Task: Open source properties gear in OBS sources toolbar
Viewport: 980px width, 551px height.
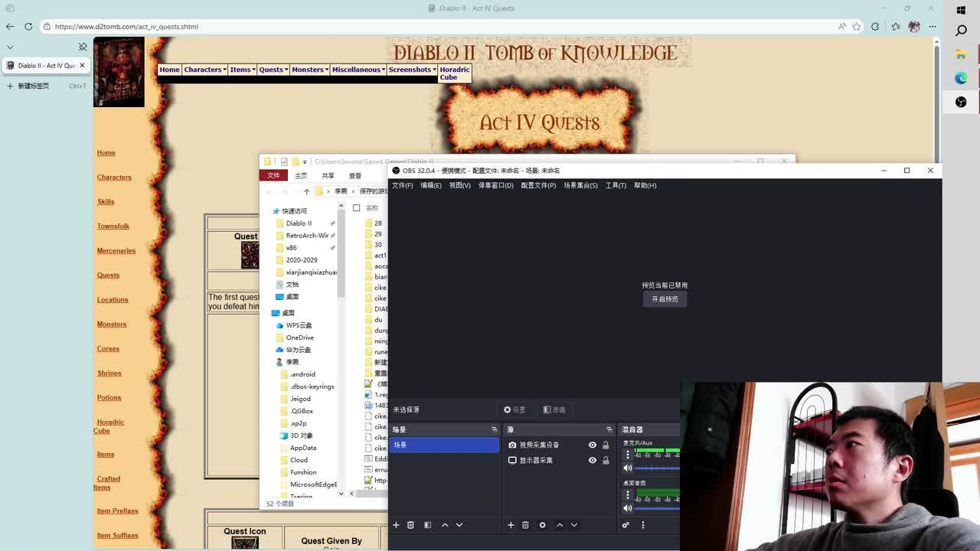Action: (543, 525)
